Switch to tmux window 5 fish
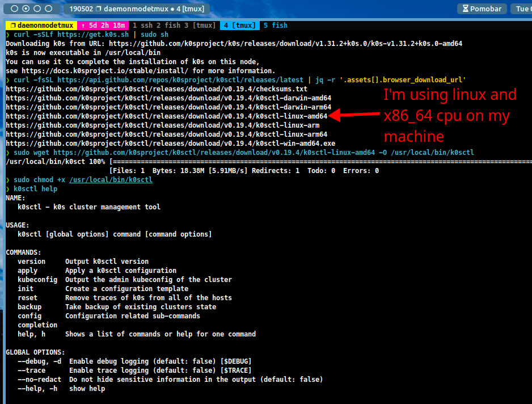This screenshot has height=404, width=532. pos(276,26)
